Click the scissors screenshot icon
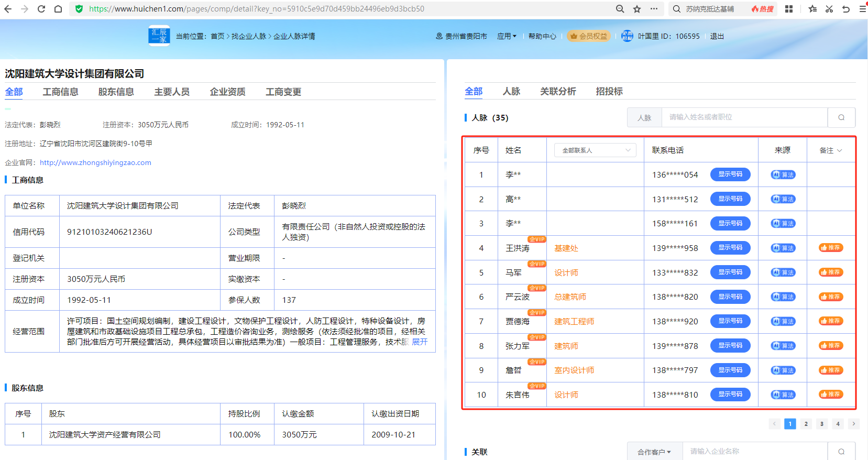868x460 pixels. [x=829, y=9]
